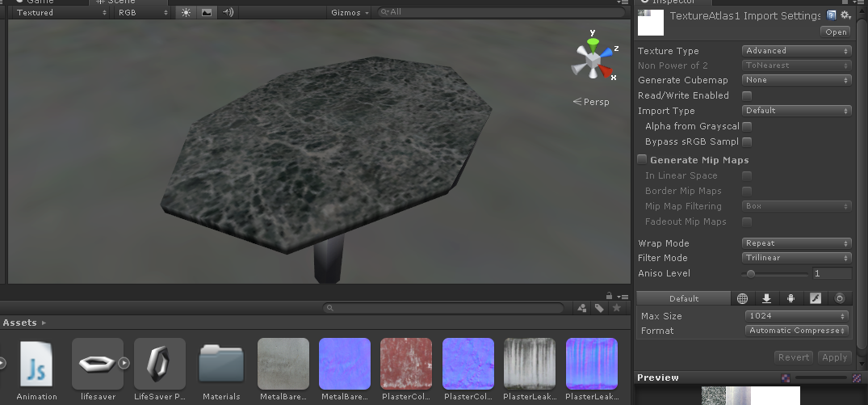Toggle Fadeout Mip Maps checkbox
The image size is (868, 405).
click(747, 222)
